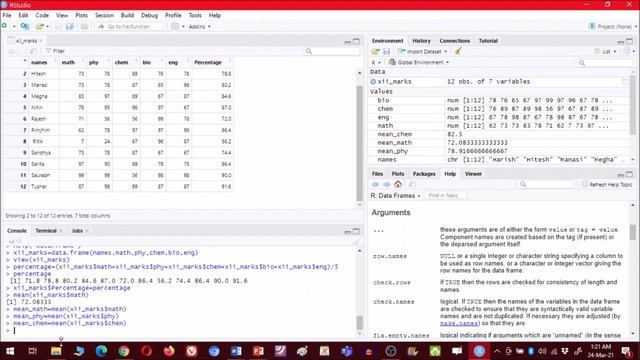640x360 pixels.
Task: Show Help in new window icon
Action: 412,184
